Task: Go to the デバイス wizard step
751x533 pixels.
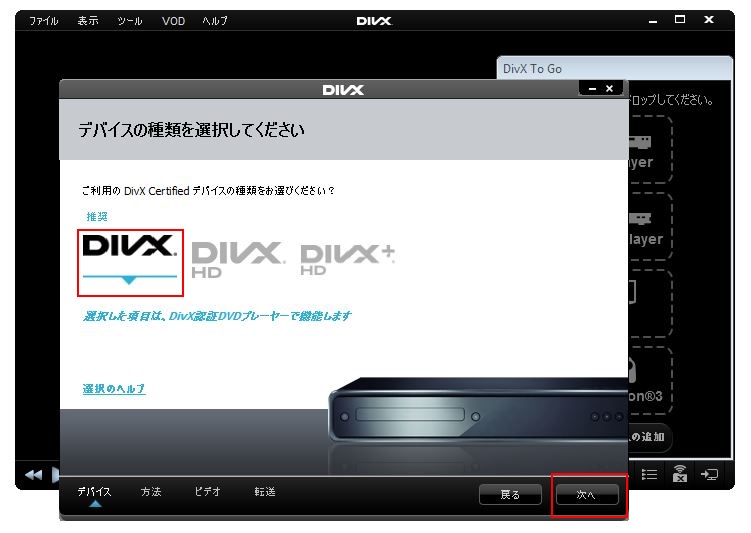Action: pos(94,492)
